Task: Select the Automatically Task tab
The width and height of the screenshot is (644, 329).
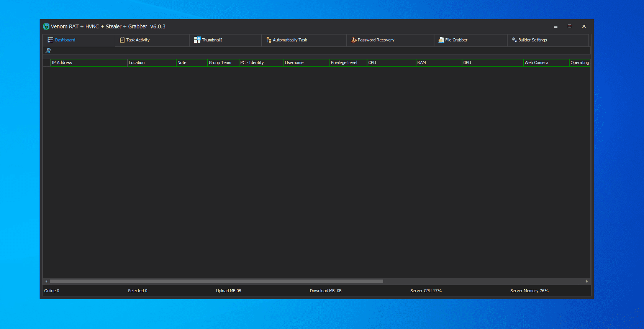Action: coord(304,40)
